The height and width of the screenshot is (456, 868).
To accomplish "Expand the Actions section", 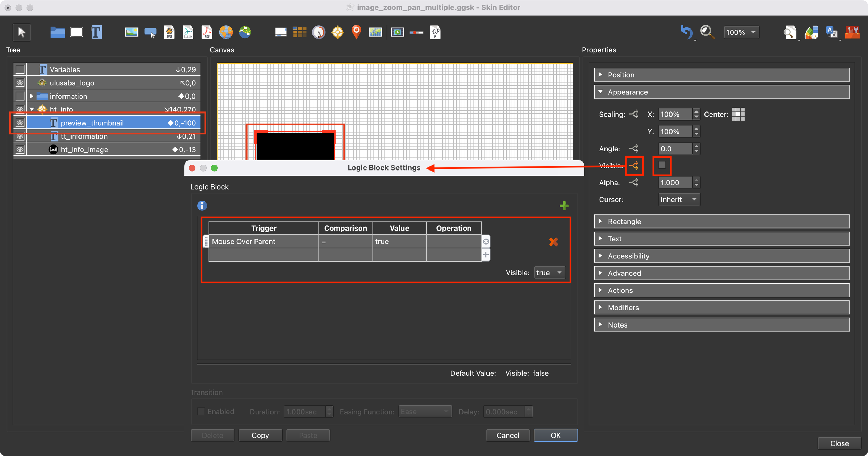I will (x=722, y=290).
